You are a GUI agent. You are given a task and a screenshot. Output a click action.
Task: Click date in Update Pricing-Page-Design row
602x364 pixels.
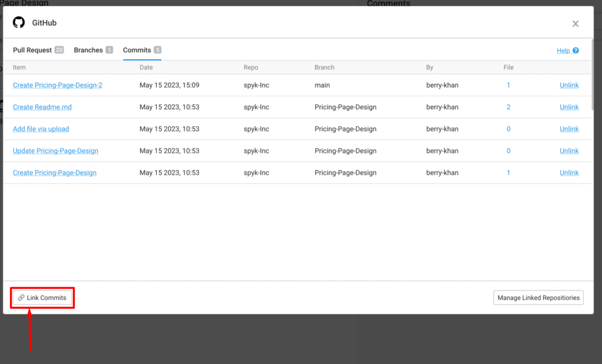(169, 151)
